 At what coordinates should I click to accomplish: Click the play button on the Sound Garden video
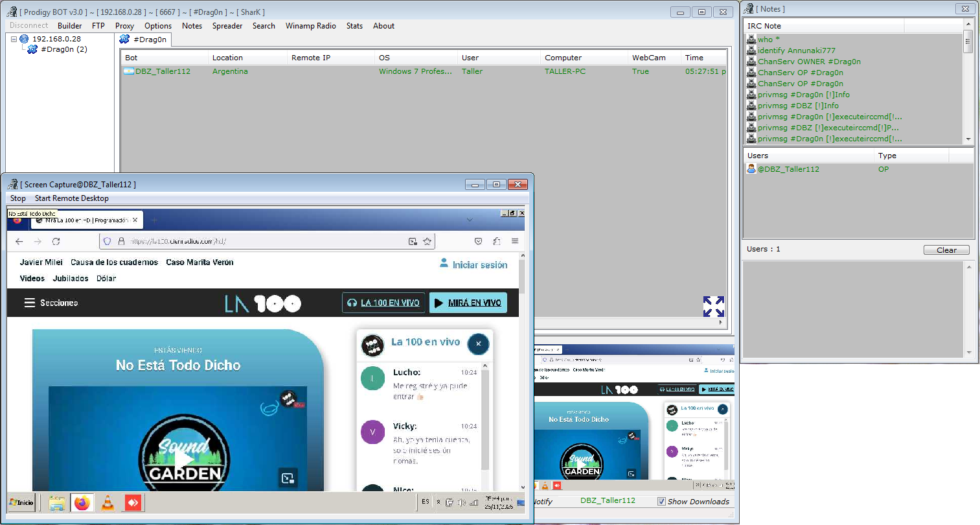pos(185,459)
